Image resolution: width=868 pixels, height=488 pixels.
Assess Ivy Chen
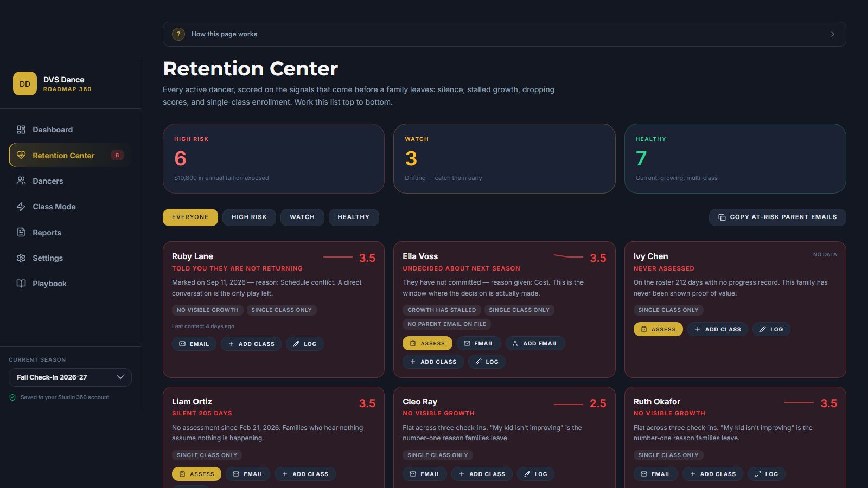pyautogui.click(x=658, y=329)
